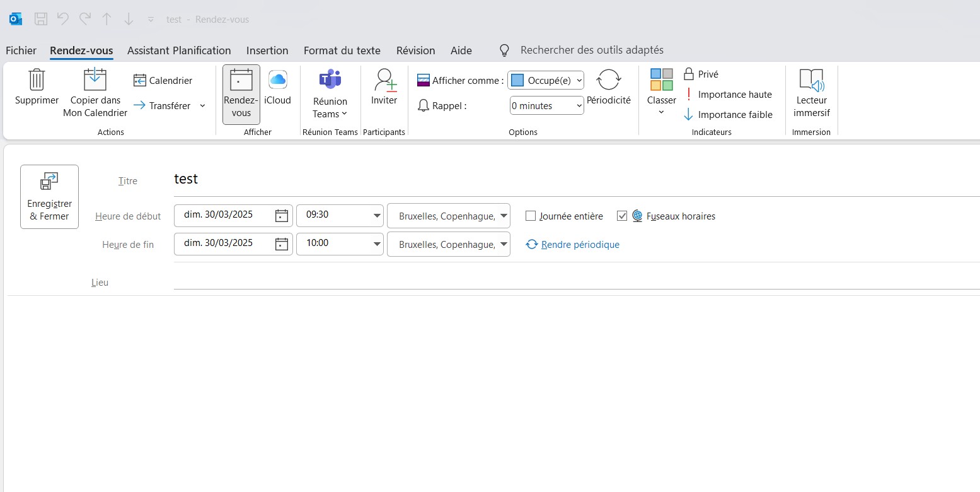Click the Afficher comme status icon
The height and width of the screenshot is (492, 980).
point(423,81)
